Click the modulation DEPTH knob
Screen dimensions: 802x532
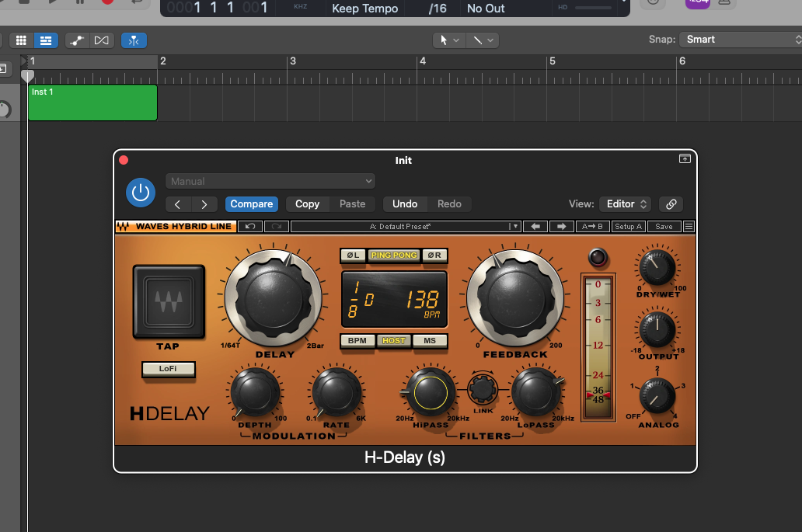point(255,392)
